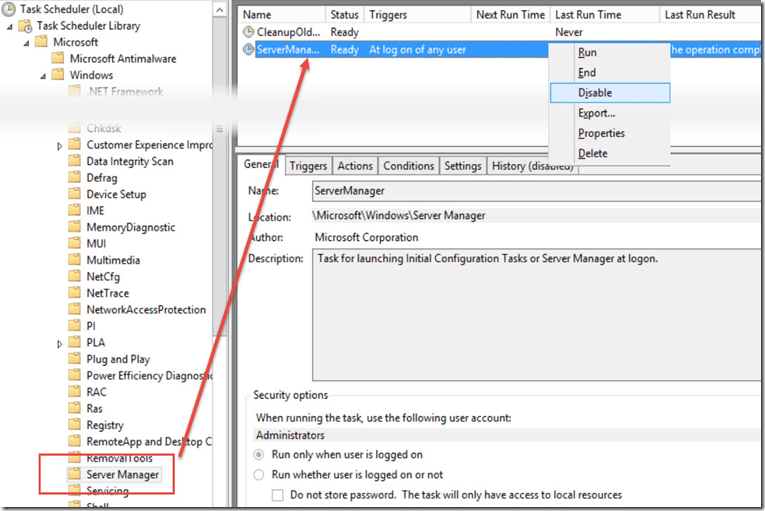The height and width of the screenshot is (511, 765).
Task: Click the CleanupOld task clock icon
Action: tap(248, 33)
